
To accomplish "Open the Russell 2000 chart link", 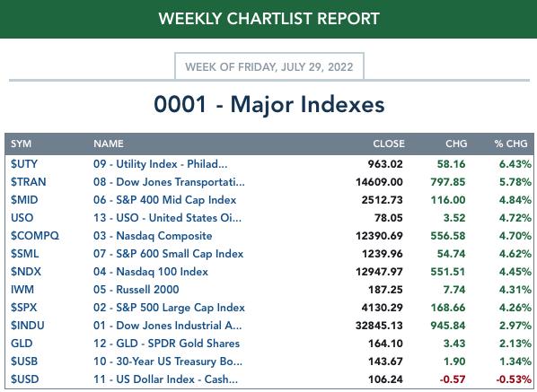I will (136, 290).
